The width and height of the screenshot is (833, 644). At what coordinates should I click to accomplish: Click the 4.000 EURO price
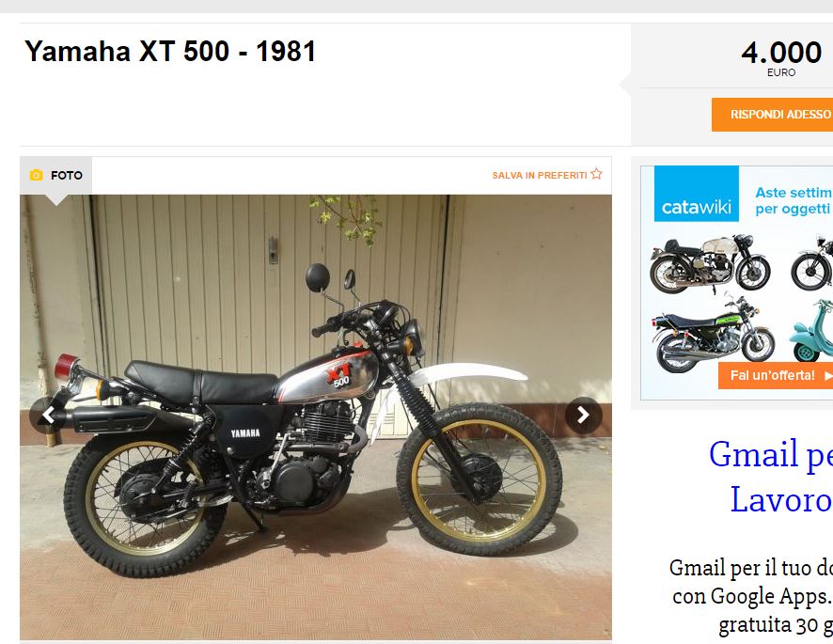click(x=781, y=58)
